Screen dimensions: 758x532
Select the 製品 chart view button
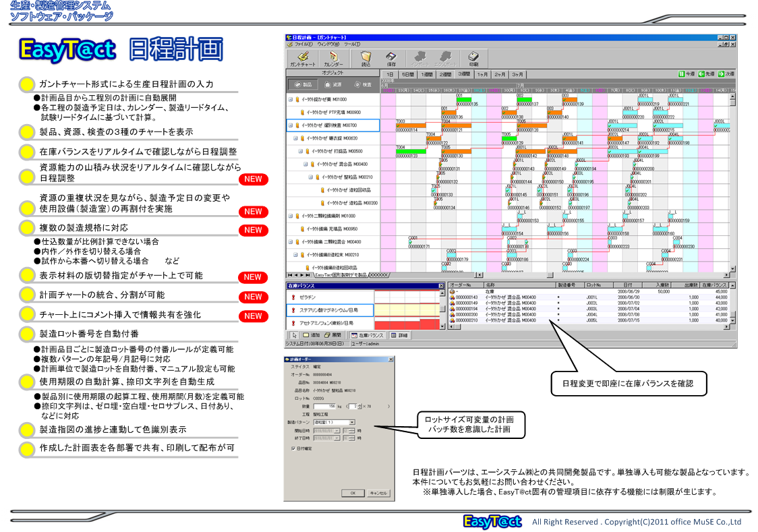[x=302, y=84]
